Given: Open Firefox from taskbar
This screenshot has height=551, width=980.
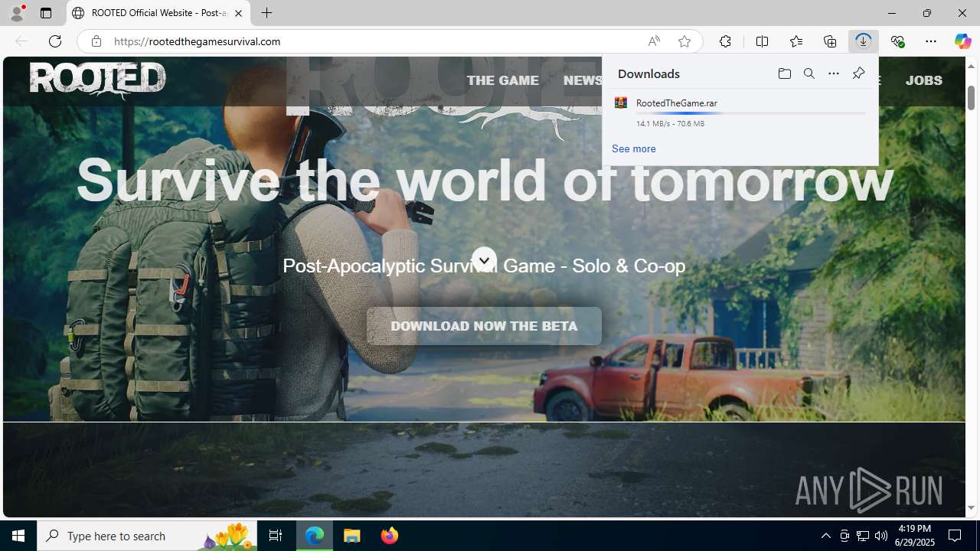Looking at the screenshot, I should pos(390,536).
